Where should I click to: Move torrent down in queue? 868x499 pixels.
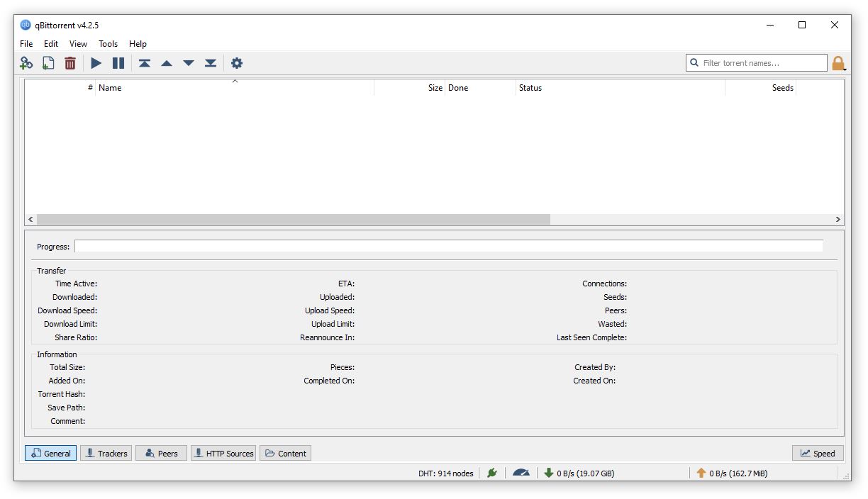[189, 63]
